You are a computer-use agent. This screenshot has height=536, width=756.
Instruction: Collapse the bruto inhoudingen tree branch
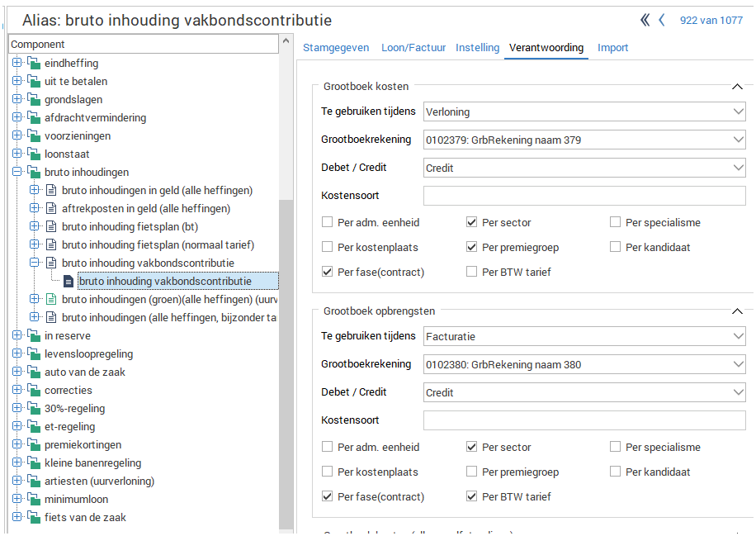click(x=17, y=172)
